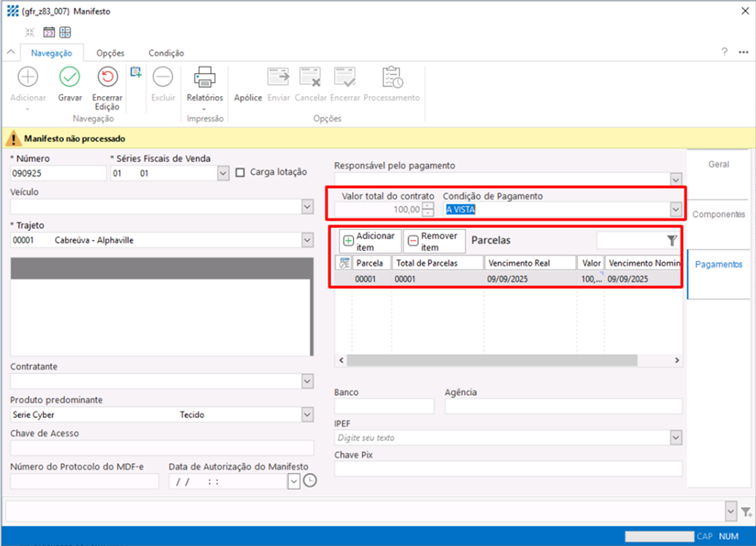Click the Apólice button in ribbon
Image resolution: width=756 pixels, height=546 pixels.
point(247,98)
